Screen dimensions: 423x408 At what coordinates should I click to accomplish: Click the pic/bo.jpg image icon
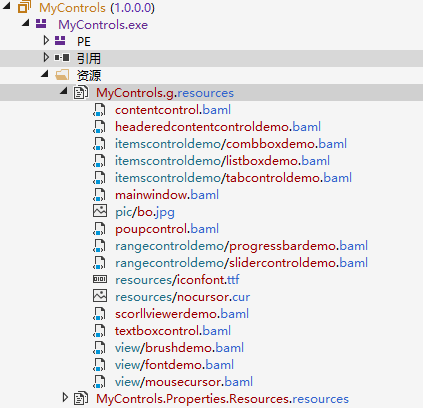pyautogui.click(x=100, y=211)
